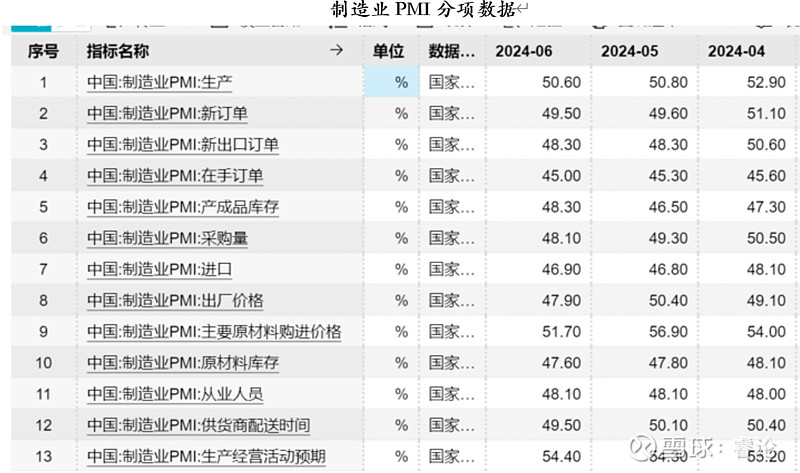Open the 中国:制造业PMI:产成品库存 indicator
This screenshot has height=473, width=800.
pos(182,207)
